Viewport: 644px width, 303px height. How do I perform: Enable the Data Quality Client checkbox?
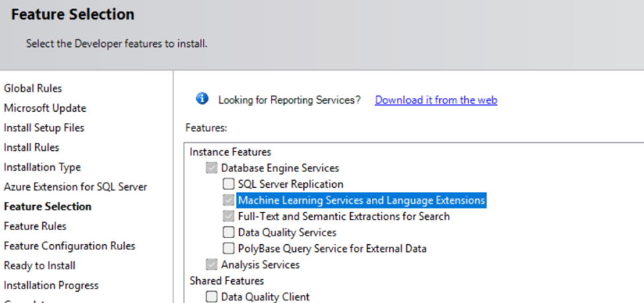click(211, 296)
